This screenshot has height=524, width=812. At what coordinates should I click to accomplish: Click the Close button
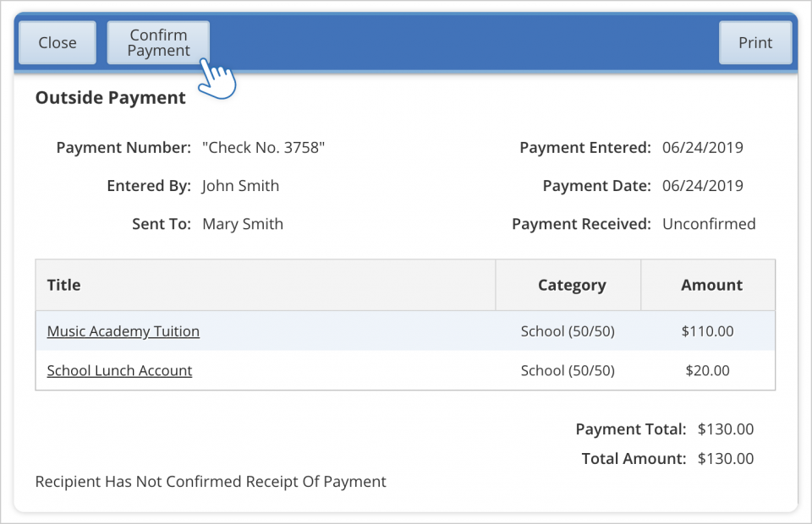pyautogui.click(x=58, y=42)
